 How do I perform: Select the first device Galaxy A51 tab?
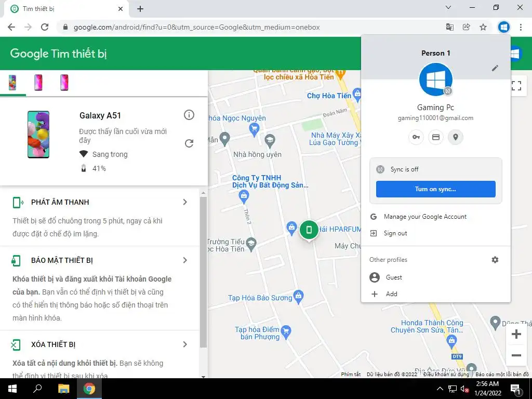12,83
